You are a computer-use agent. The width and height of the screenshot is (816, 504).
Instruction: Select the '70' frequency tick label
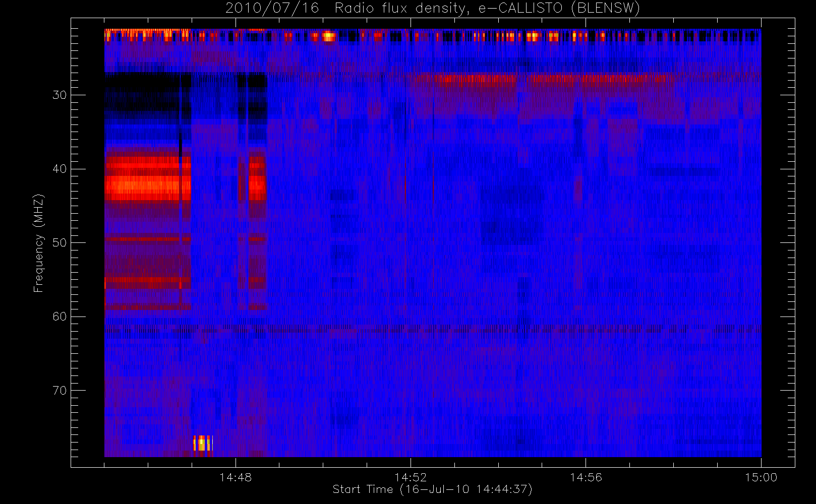[60, 391]
